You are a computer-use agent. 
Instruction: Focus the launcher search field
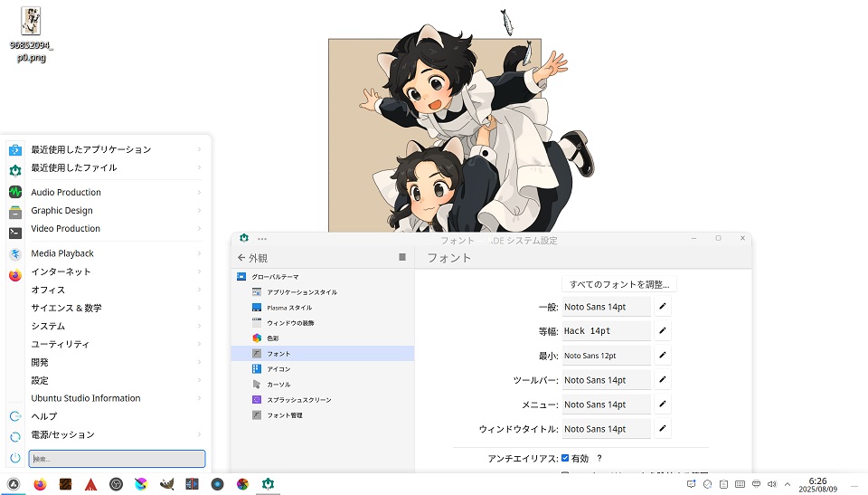click(117, 459)
